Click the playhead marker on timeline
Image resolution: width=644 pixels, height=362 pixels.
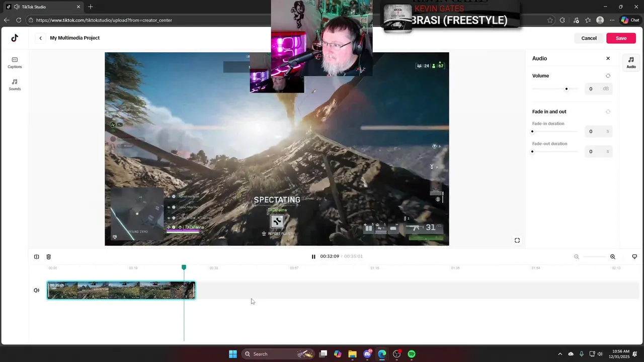184,267
